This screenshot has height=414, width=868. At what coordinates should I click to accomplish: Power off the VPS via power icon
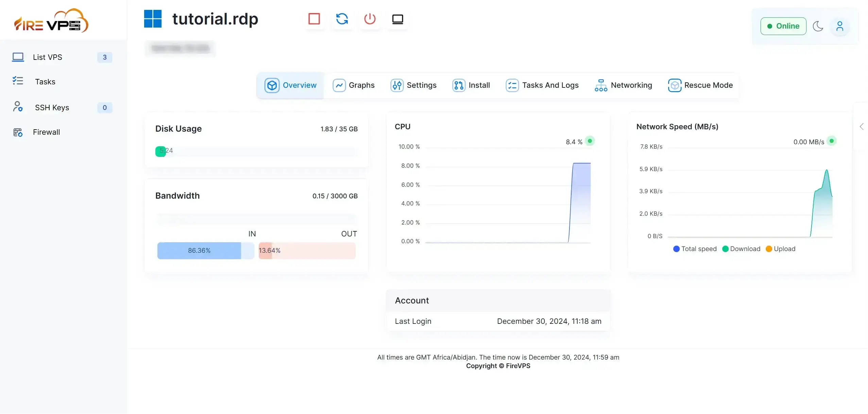370,19
